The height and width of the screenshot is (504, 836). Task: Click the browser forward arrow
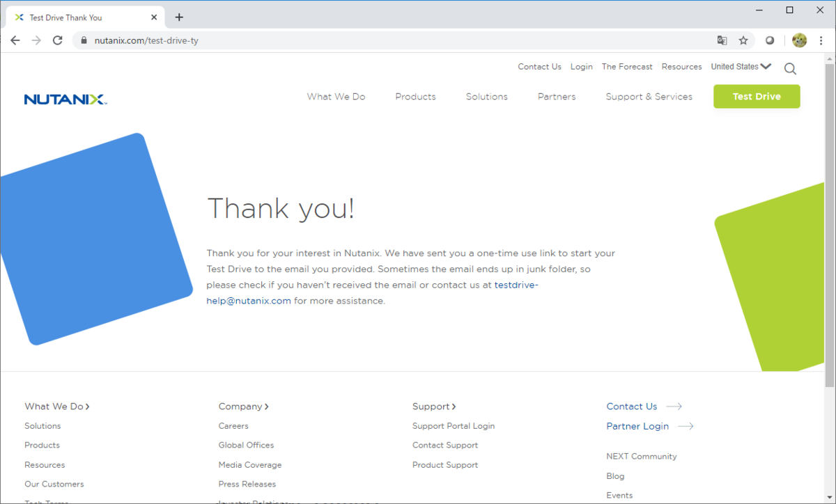coord(36,40)
